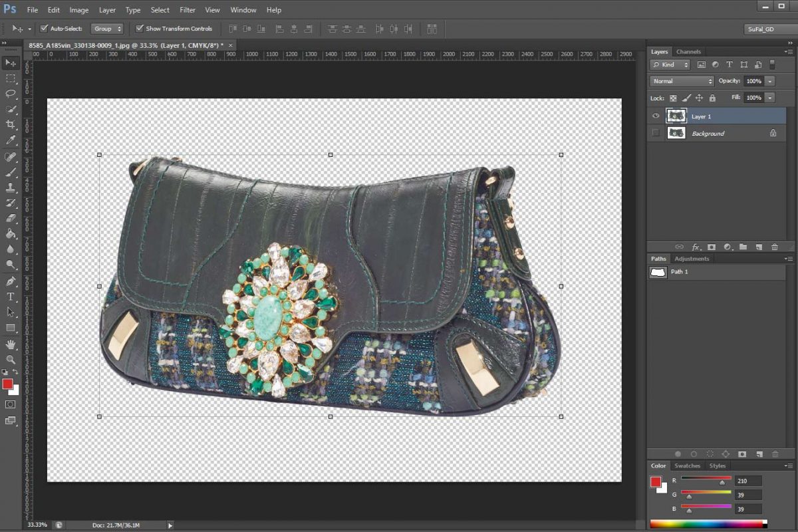
Task: Open the Normal blend mode dropdown
Action: pyautogui.click(x=680, y=80)
